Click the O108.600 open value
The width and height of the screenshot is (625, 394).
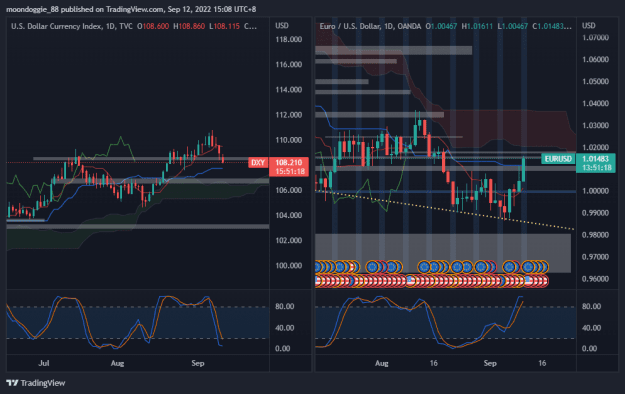[x=153, y=26]
